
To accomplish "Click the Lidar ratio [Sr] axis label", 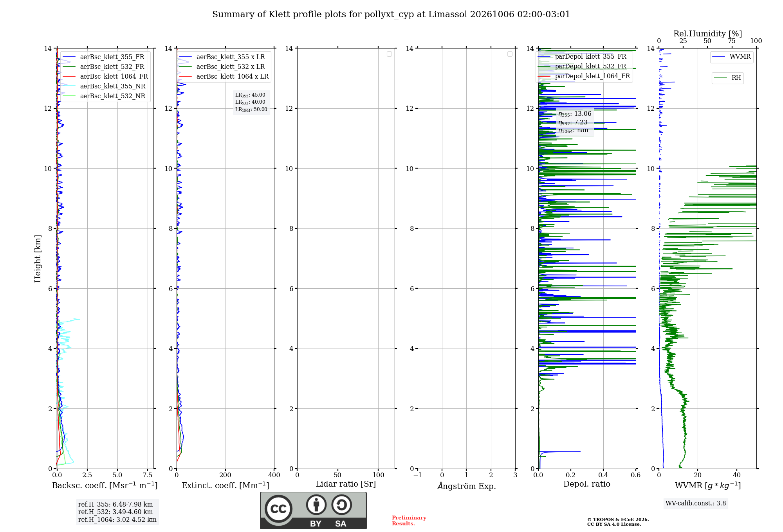I will coord(346,484).
